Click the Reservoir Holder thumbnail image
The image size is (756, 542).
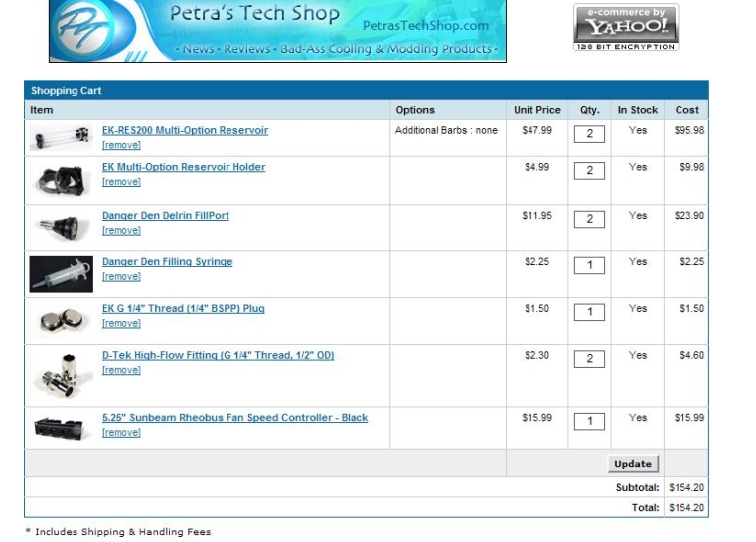coord(62,181)
